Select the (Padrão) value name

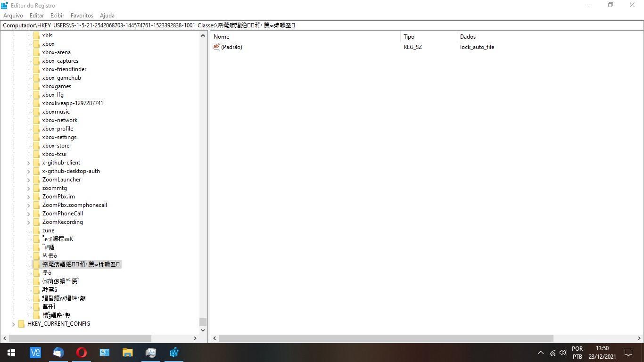pos(231,47)
